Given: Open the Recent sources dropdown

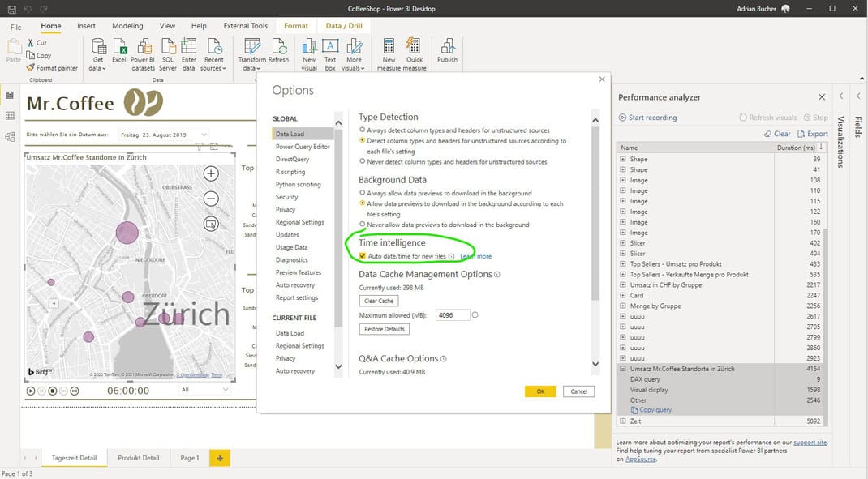Looking at the screenshot, I should click(x=213, y=52).
